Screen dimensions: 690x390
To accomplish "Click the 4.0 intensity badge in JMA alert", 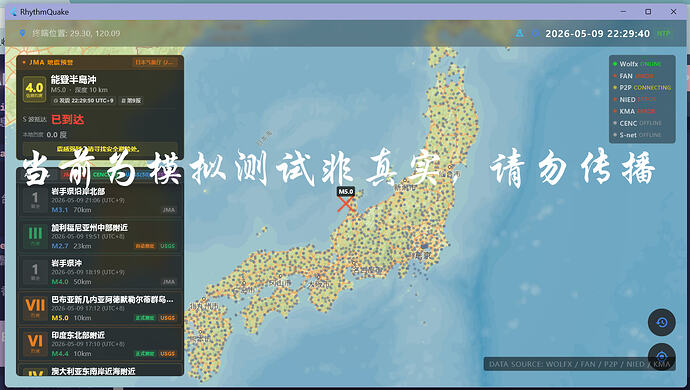I will [x=34, y=89].
